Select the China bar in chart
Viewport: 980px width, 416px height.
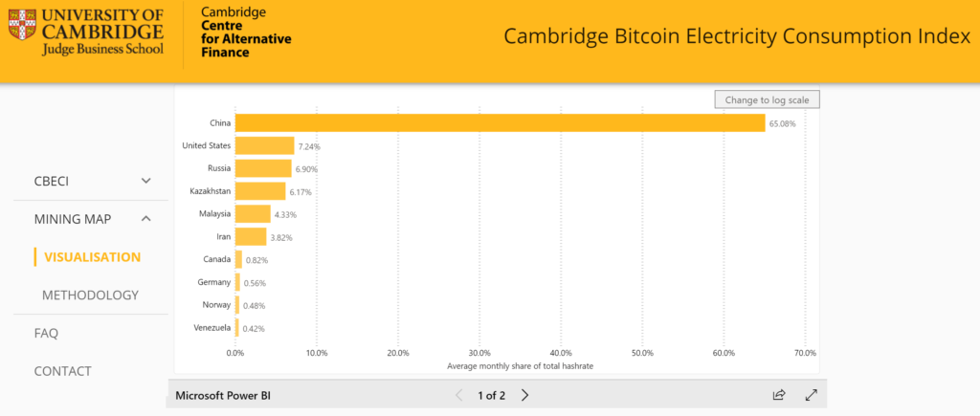coord(500,122)
